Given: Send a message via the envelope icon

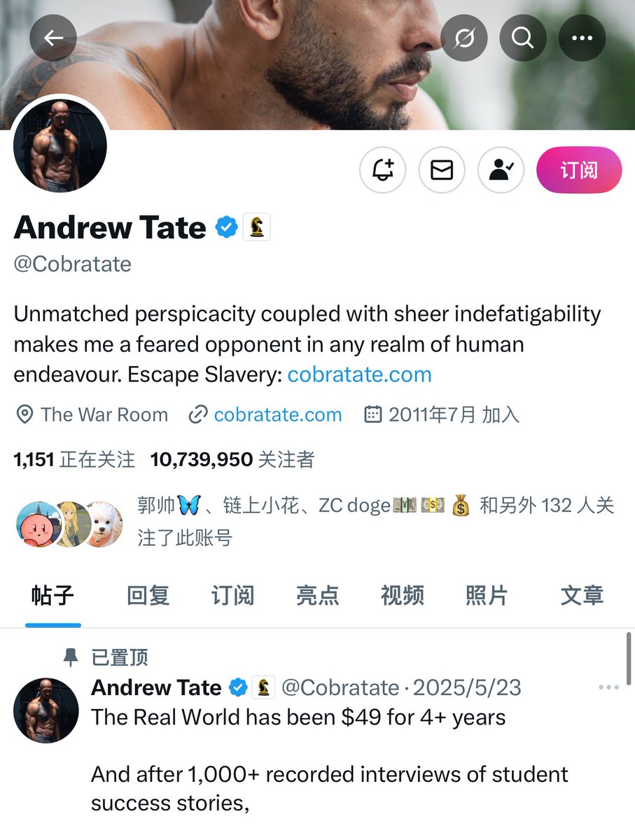Looking at the screenshot, I should 442,169.
